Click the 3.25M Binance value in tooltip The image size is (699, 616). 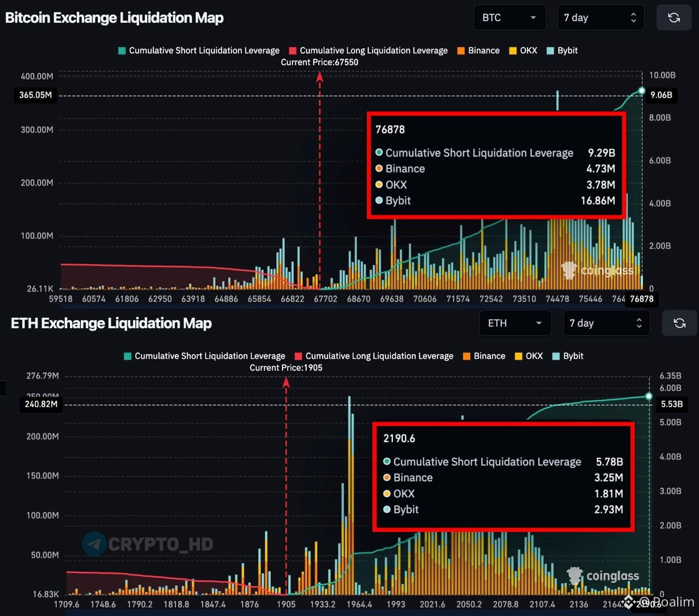609,477
